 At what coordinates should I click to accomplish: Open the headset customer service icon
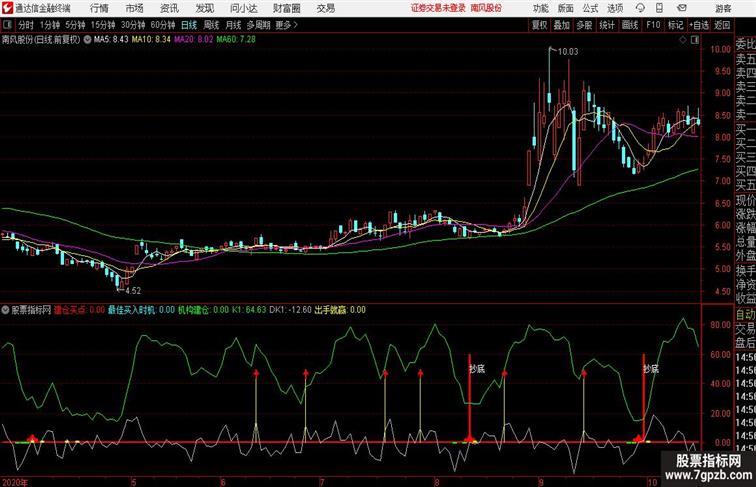tap(640, 8)
